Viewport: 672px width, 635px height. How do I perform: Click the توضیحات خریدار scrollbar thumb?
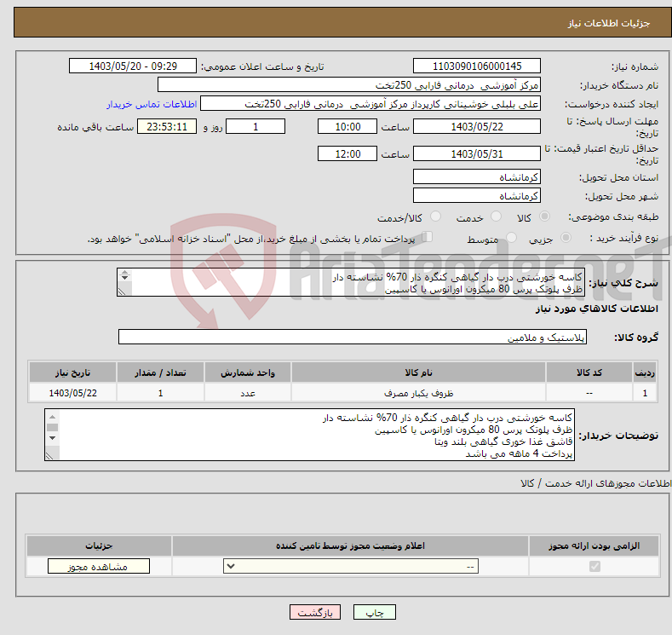click(52, 428)
